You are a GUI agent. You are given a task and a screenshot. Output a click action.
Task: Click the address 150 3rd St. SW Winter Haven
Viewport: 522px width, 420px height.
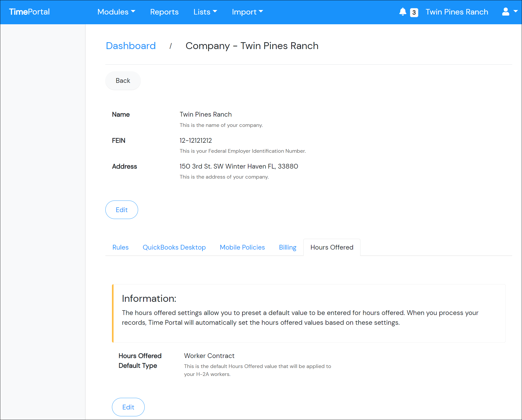coord(239,166)
